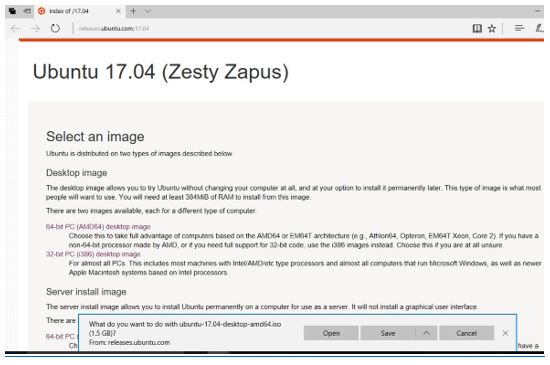Open reading view book icon
Viewport: 550px width, 365px height.
[477, 28]
